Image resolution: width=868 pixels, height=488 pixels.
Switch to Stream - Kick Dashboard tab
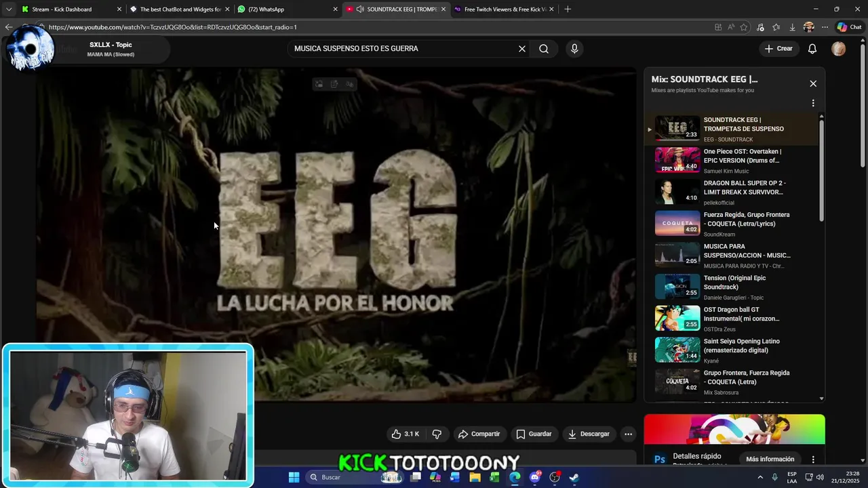(72, 9)
